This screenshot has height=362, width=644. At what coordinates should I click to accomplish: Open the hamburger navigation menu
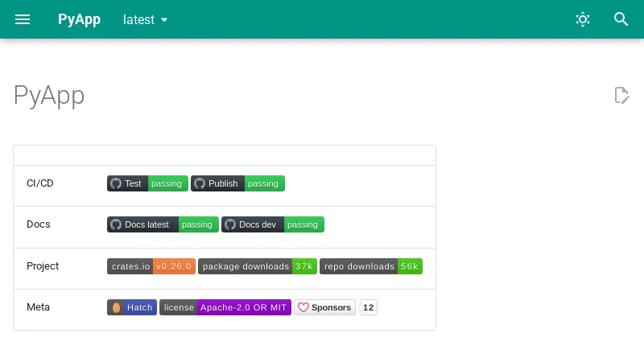[23, 19]
